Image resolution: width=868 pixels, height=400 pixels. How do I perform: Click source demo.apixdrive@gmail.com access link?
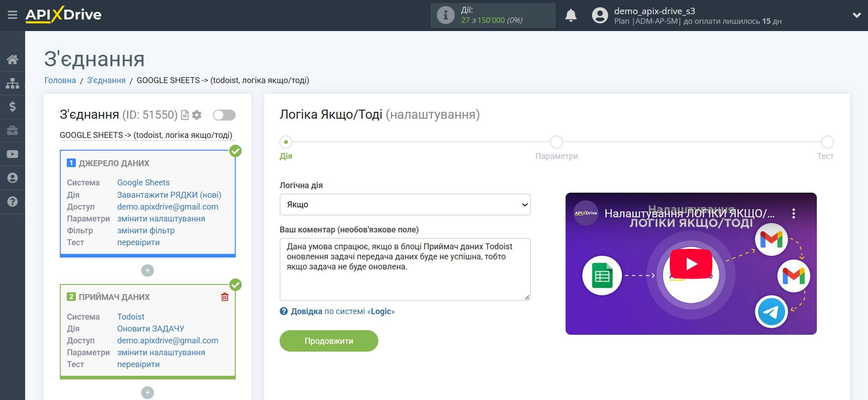[x=168, y=207]
